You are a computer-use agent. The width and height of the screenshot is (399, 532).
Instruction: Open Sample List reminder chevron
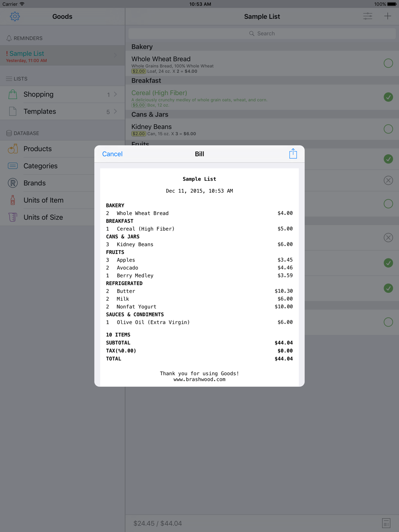tap(115, 55)
